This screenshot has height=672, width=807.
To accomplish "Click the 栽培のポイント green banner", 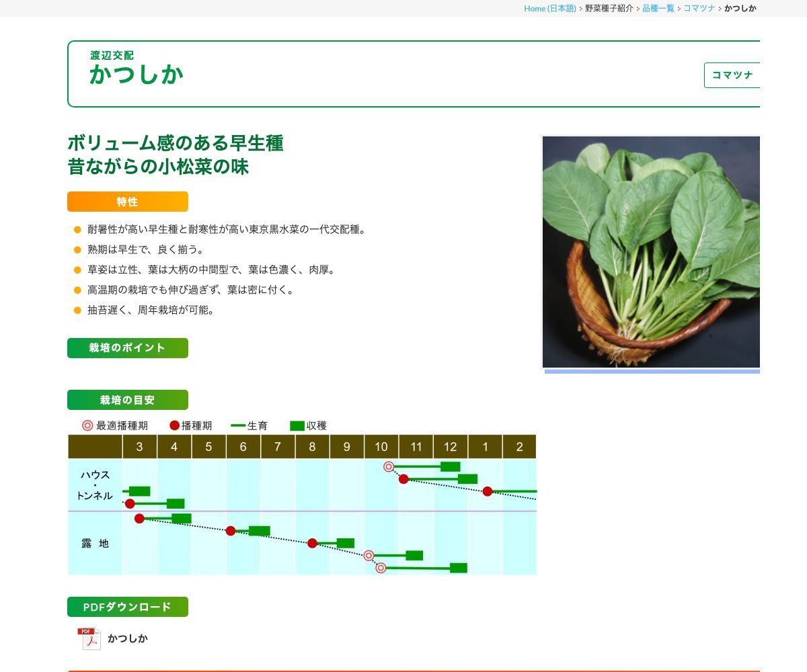I will coord(127,348).
